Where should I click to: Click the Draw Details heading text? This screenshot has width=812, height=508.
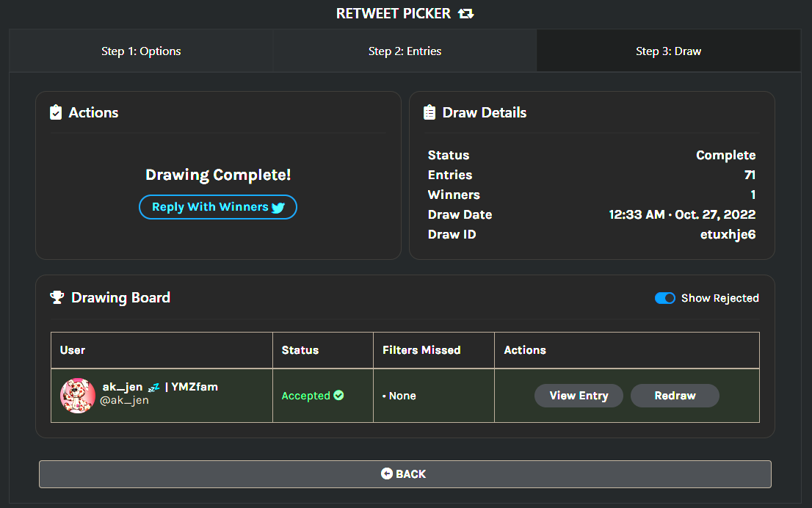pyautogui.click(x=485, y=113)
